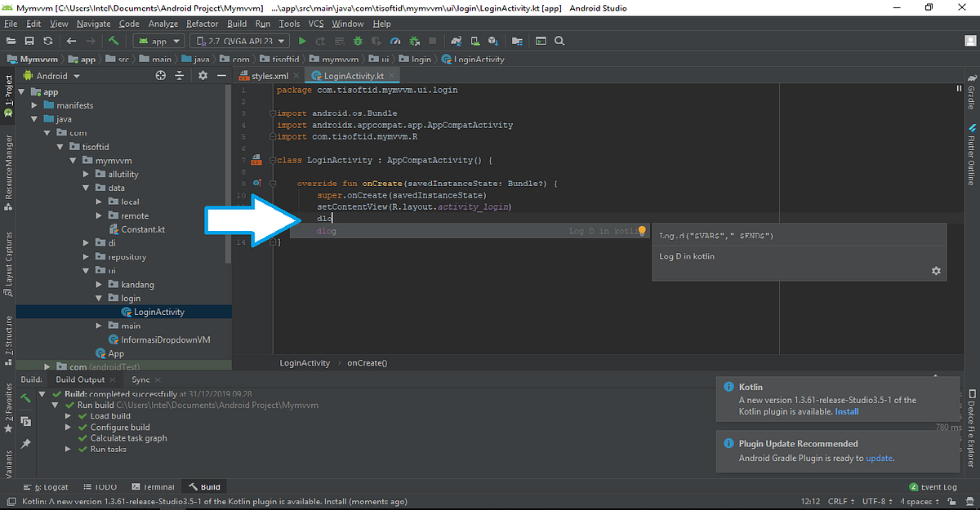Open Search Everywhere magnifier icon
Screen dimensions: 980x510
coord(559,40)
